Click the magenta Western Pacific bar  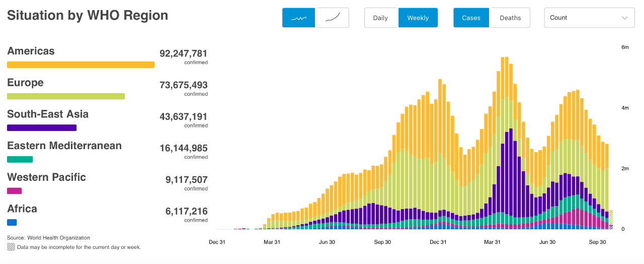(14, 191)
